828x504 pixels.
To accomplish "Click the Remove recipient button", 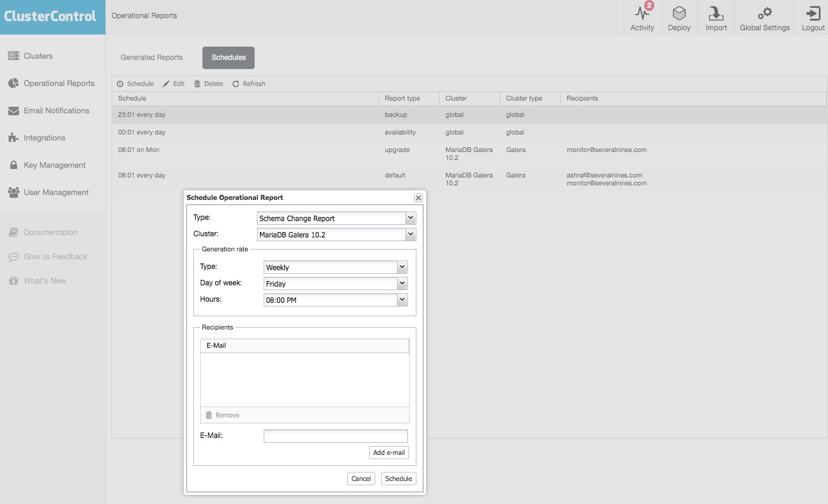I will 222,415.
